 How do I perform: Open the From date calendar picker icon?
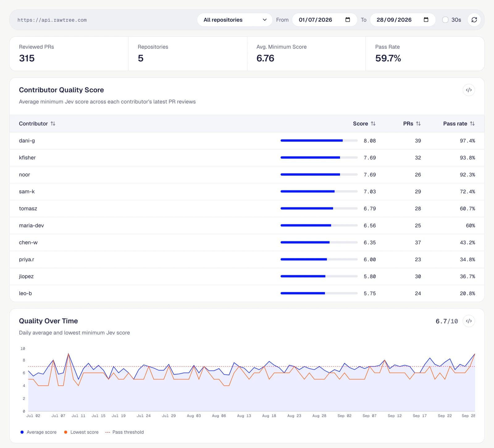(348, 20)
